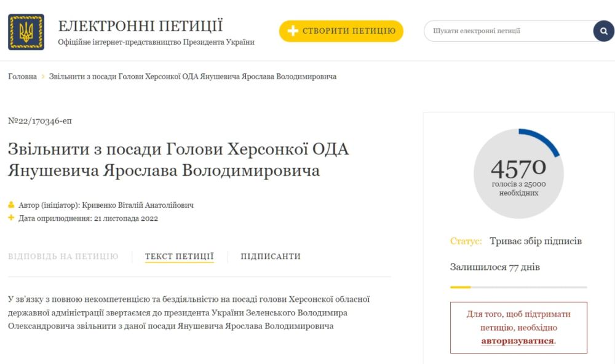Focus the Шукати електронні петиції search field

click(507, 31)
